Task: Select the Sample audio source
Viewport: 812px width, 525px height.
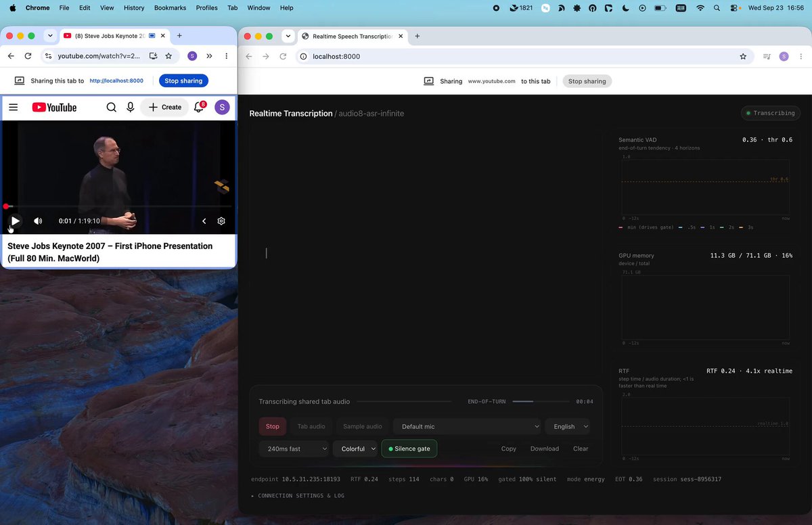Action: click(363, 426)
